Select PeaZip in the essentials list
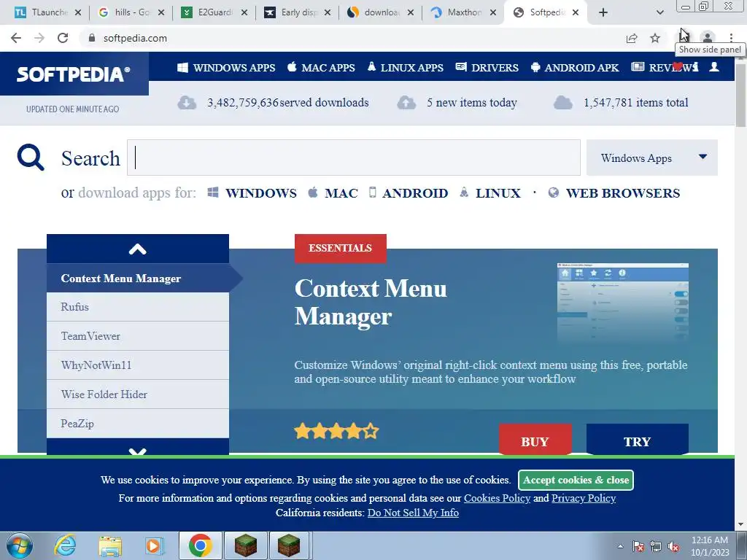This screenshot has height=560, width=747. click(x=138, y=424)
